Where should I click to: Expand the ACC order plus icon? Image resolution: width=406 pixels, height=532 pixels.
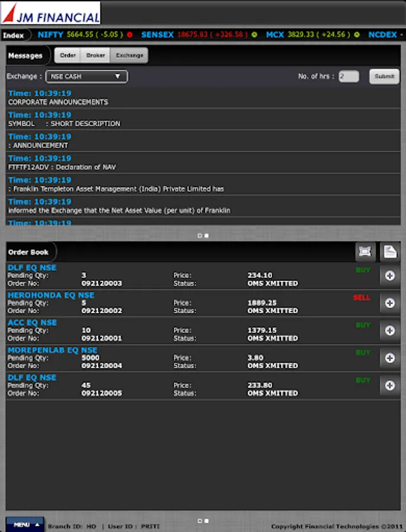click(389, 330)
